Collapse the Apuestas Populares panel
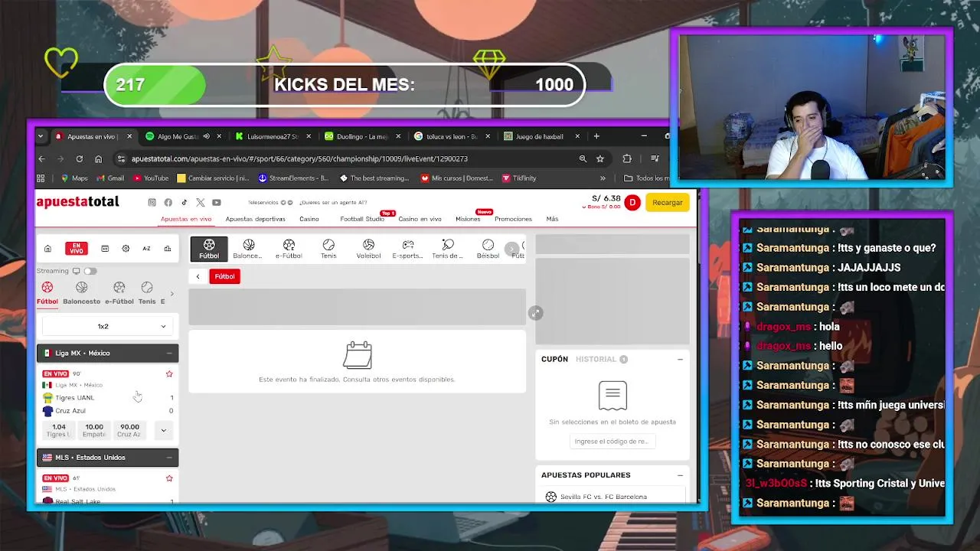This screenshot has height=551, width=980. (x=680, y=475)
